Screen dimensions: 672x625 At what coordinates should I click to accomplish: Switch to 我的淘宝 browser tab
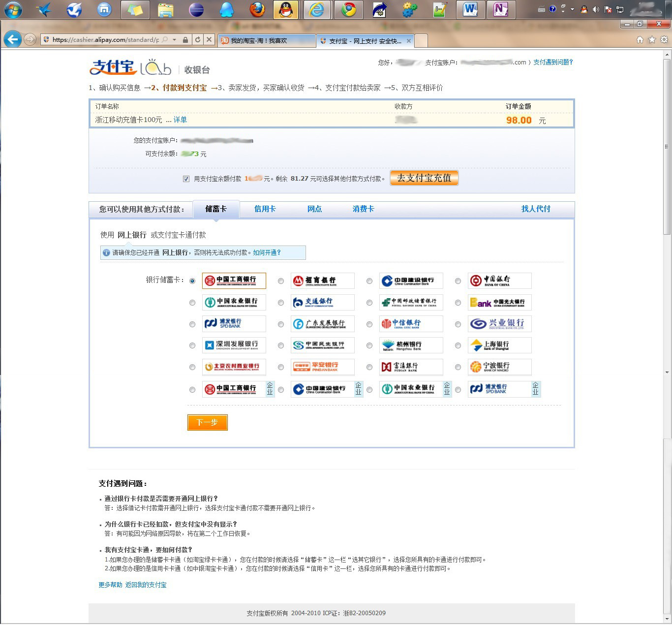[x=266, y=41]
